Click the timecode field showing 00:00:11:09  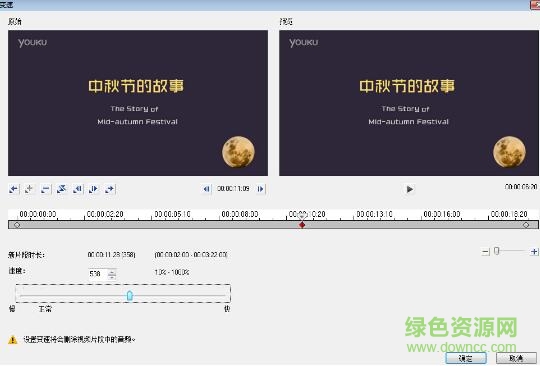tap(233, 189)
